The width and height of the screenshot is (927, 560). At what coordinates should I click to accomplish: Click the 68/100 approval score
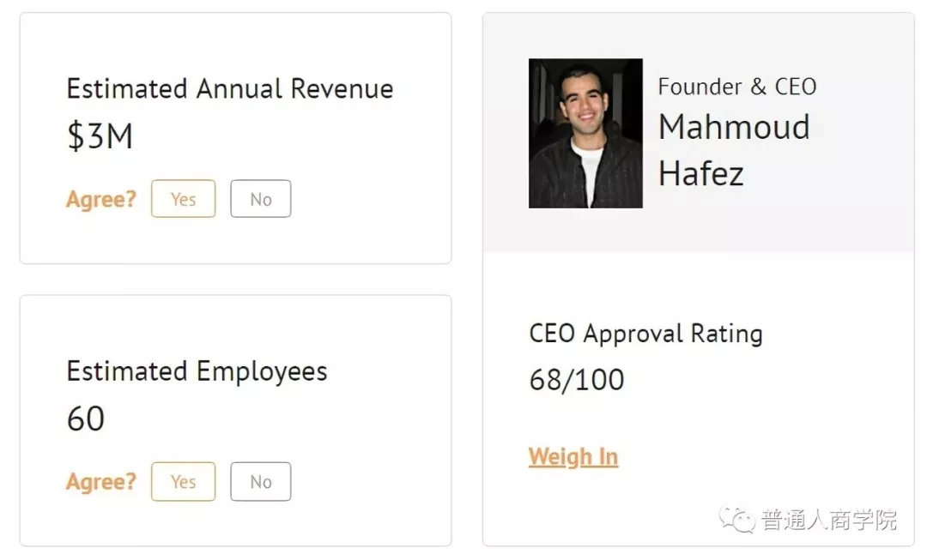pyautogui.click(x=577, y=380)
